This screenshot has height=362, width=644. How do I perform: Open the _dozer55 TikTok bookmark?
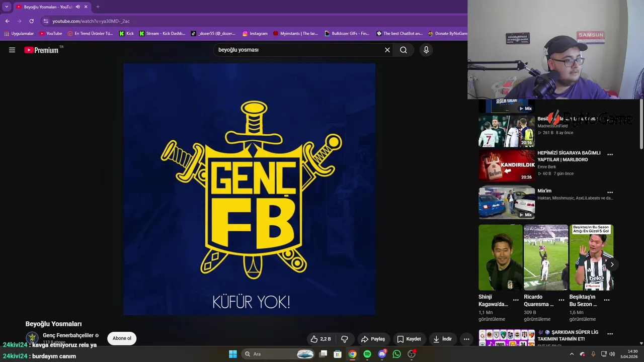click(213, 34)
